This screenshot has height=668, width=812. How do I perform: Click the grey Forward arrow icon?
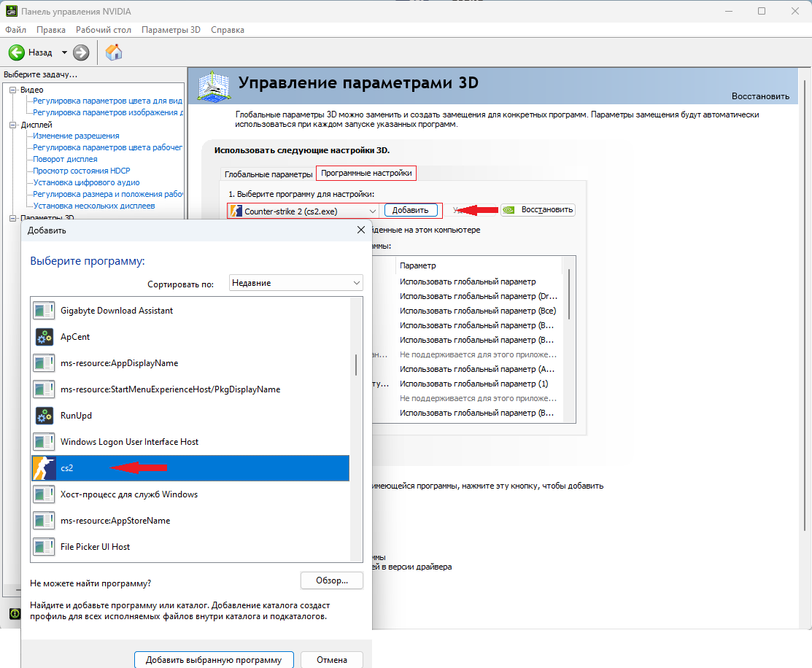point(81,53)
